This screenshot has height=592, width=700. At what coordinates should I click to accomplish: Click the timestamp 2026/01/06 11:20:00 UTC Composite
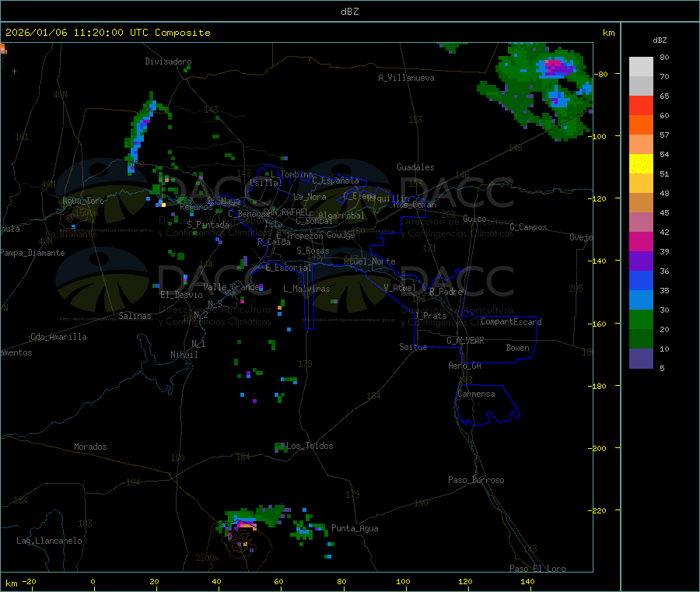tap(107, 33)
